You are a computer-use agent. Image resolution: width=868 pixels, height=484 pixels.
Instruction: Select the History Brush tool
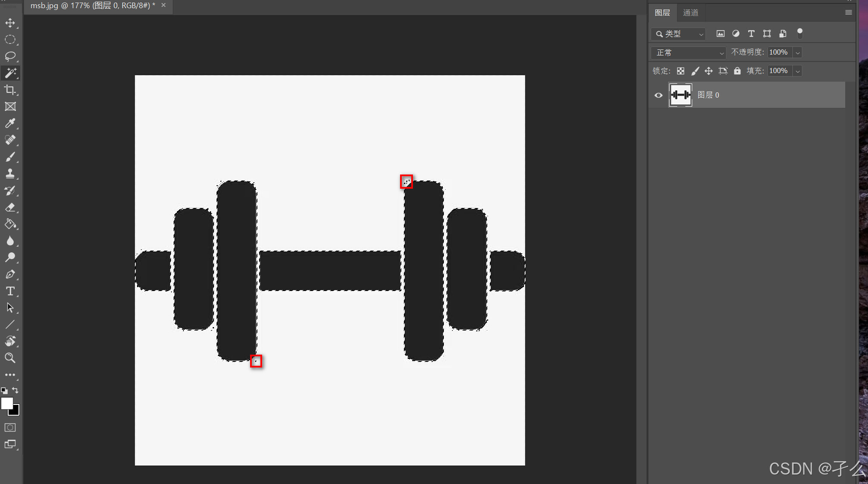coord(10,190)
